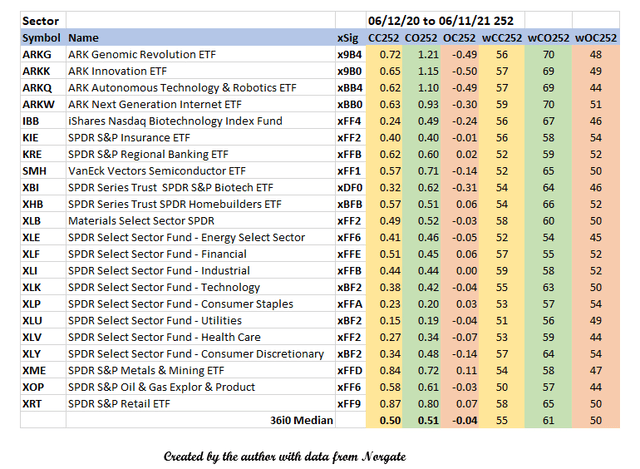This screenshot has width=640, height=469.
Task: Click the OC252 column header
Action: pos(459,38)
